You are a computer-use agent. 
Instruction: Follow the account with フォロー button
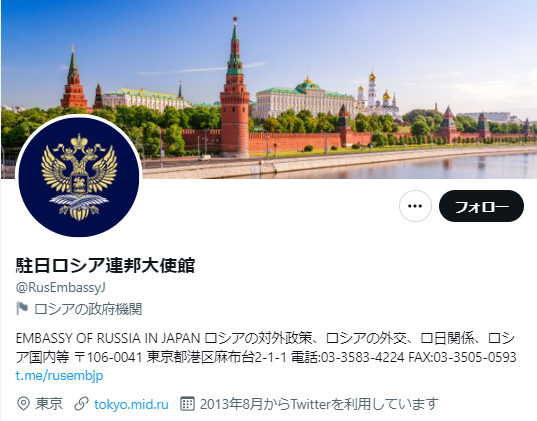pyautogui.click(x=481, y=206)
